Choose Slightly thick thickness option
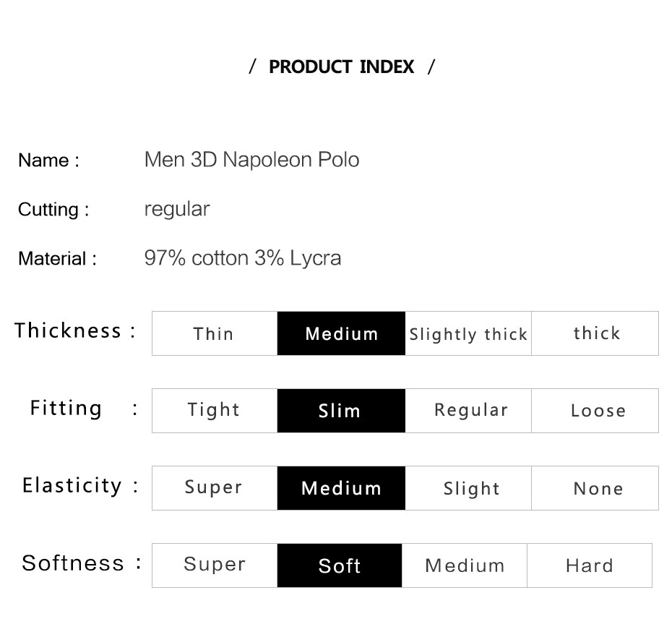The width and height of the screenshot is (672, 619). pos(468,333)
